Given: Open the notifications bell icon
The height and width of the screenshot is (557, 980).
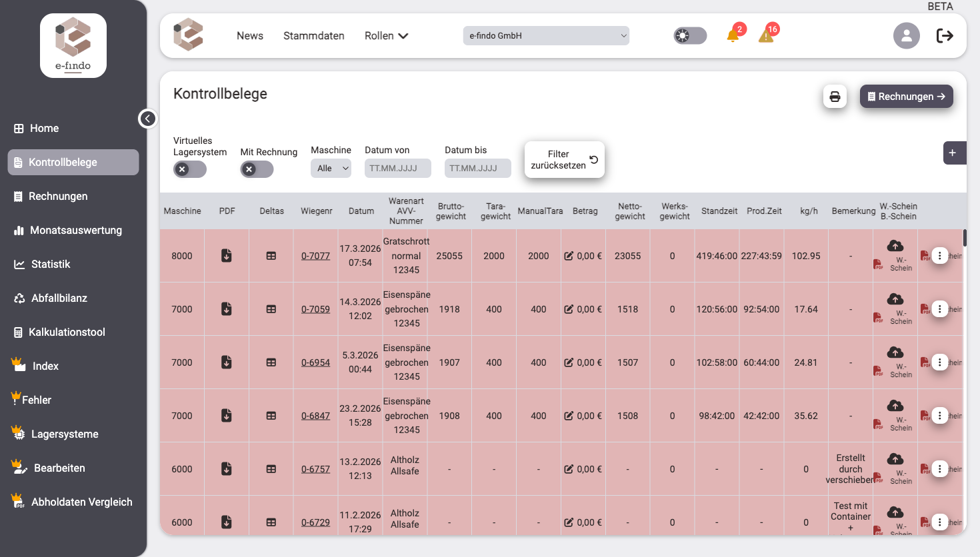Looking at the screenshot, I should [733, 35].
